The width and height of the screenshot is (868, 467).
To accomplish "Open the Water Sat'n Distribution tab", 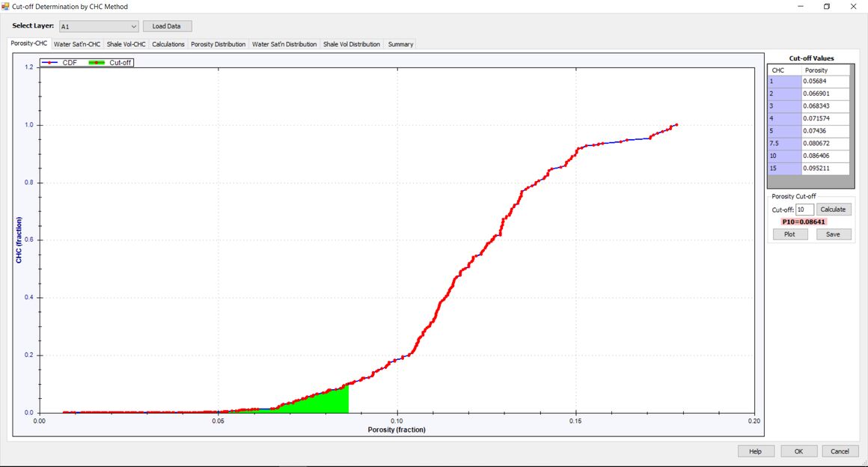I will [x=284, y=44].
